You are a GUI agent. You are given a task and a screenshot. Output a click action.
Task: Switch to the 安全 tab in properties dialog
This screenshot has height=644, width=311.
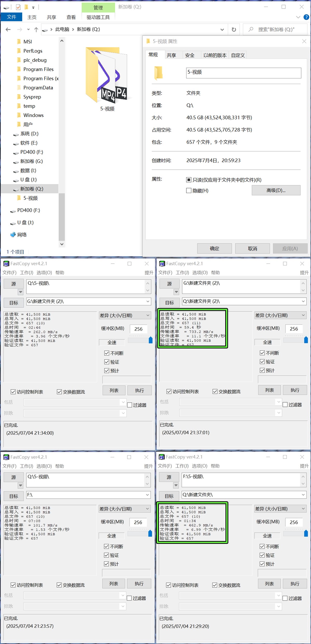(x=190, y=55)
